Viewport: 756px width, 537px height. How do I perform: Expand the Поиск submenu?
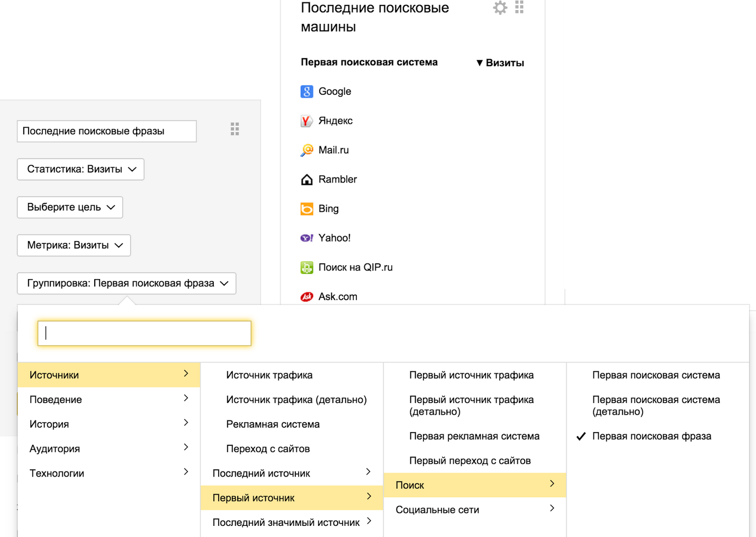click(475, 485)
